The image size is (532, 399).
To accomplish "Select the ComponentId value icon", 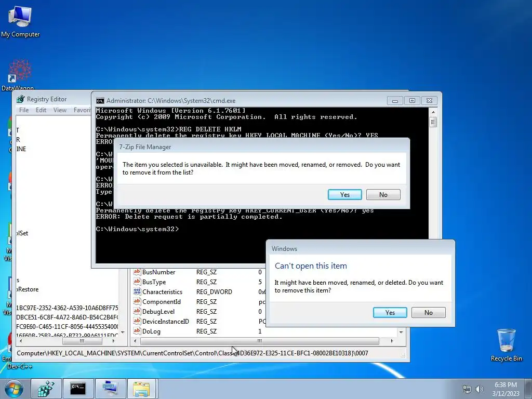I will click(x=137, y=301).
